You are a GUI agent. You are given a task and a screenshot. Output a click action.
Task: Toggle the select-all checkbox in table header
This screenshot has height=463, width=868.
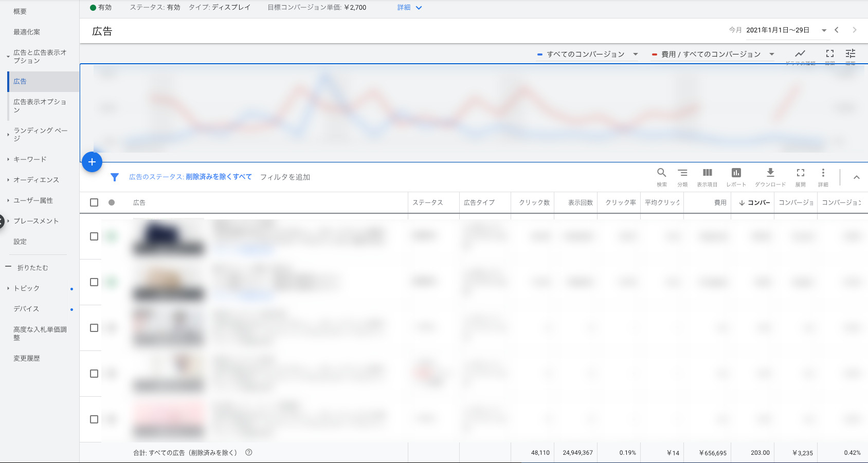(x=94, y=202)
